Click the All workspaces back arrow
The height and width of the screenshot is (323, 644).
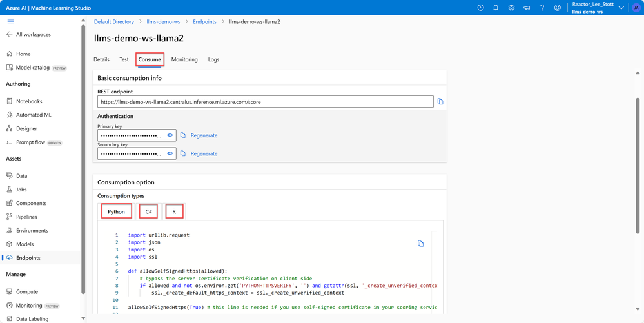pyautogui.click(x=10, y=35)
